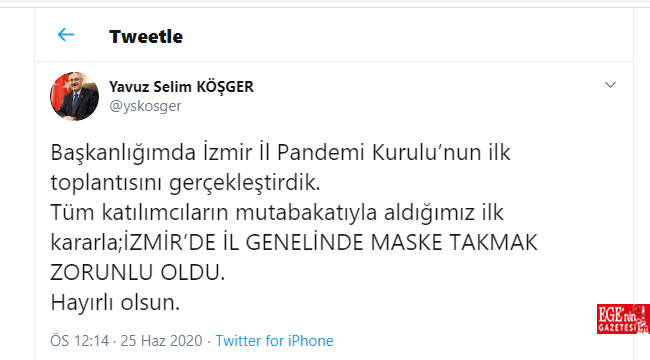Click the text MASKE TAKMAK
Image resolution: width=650 pixels, height=360 pixels.
click(454, 243)
